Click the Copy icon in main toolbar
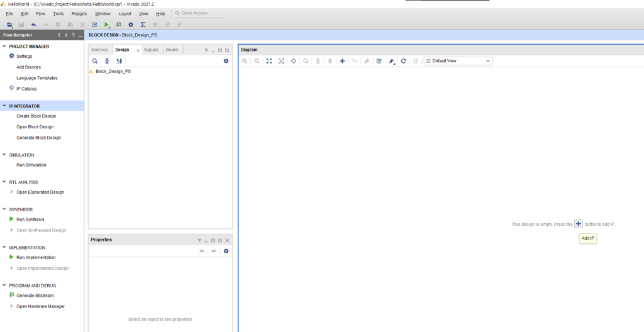The width and height of the screenshot is (644, 332). tap(58, 25)
